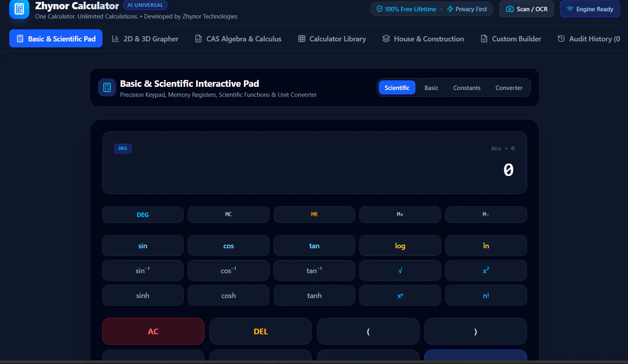Click the inverse tangent key
This screenshot has height=364, width=628.
tap(314, 270)
